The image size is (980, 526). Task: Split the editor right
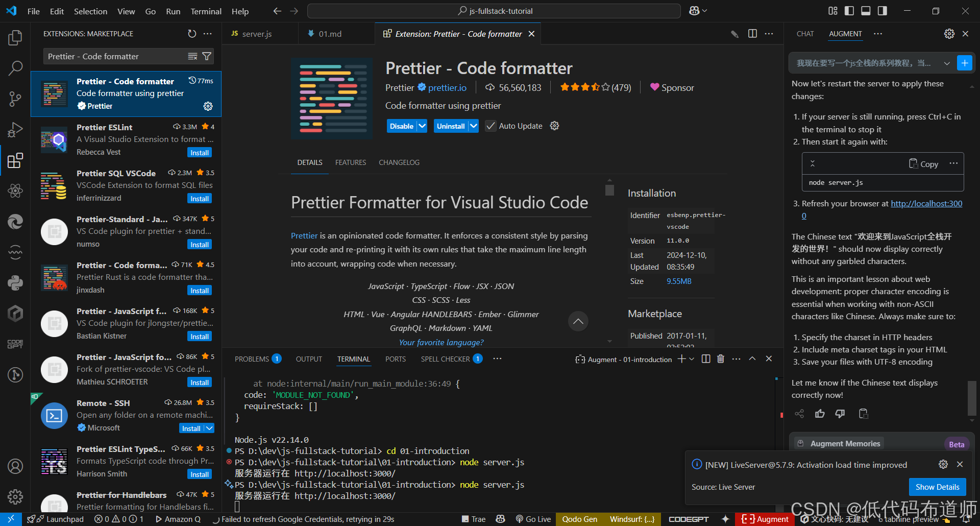coord(752,34)
